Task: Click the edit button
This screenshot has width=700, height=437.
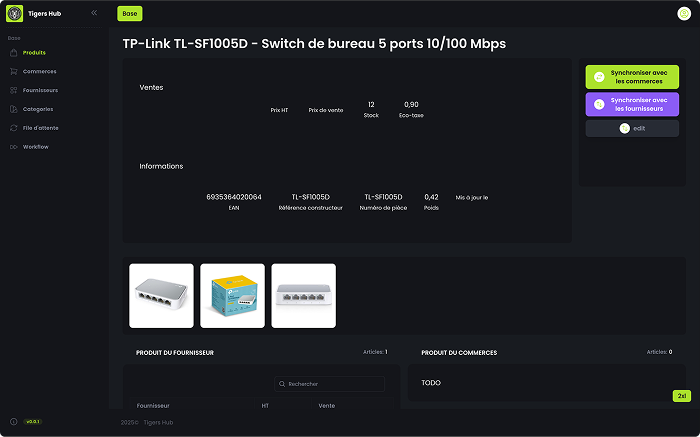Action: pos(632,129)
